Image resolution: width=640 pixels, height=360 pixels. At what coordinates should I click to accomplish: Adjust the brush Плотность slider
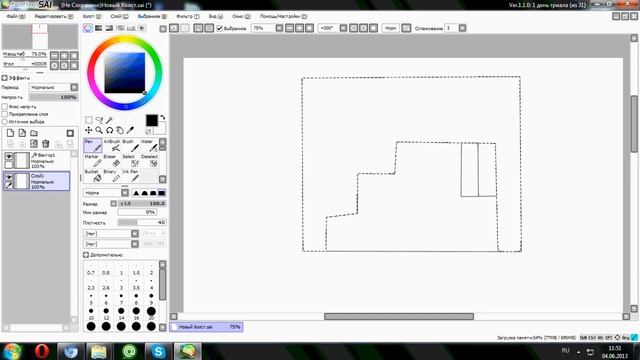point(142,222)
